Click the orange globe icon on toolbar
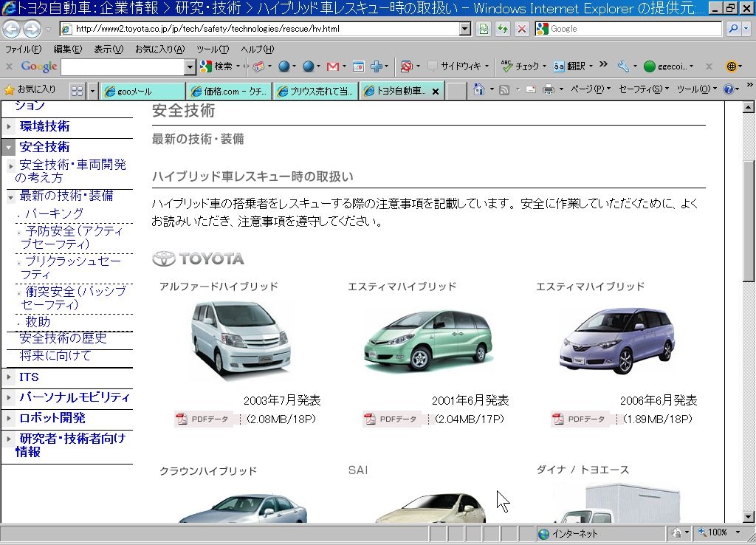Image resolution: width=756 pixels, height=545 pixels. [732, 66]
